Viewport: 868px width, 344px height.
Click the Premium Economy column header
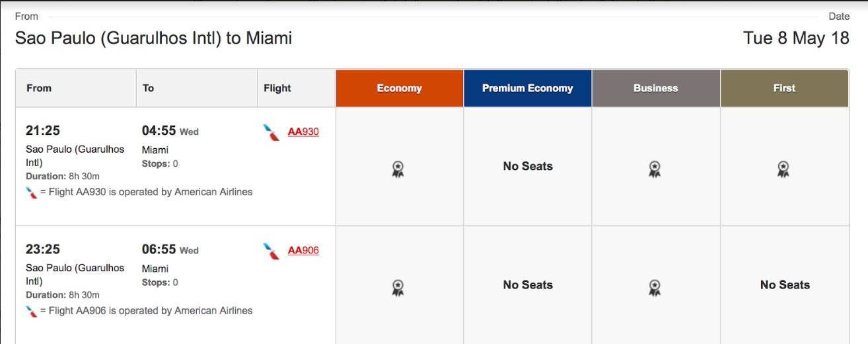point(528,88)
